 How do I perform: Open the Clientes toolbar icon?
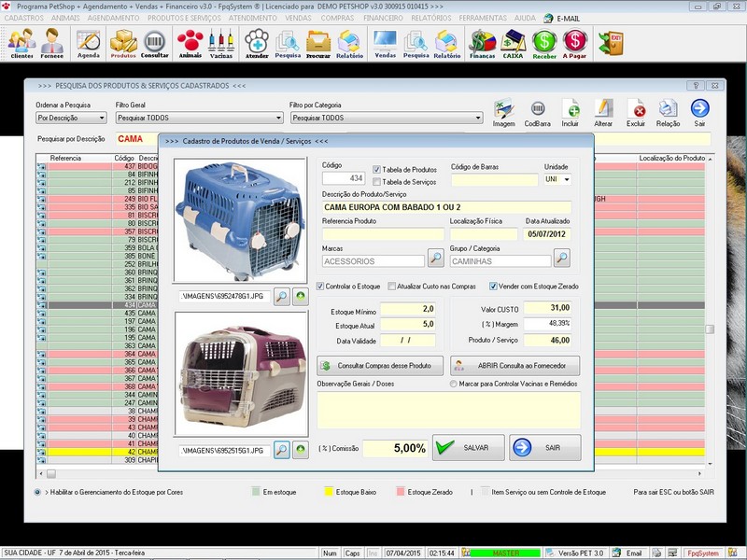(21, 42)
